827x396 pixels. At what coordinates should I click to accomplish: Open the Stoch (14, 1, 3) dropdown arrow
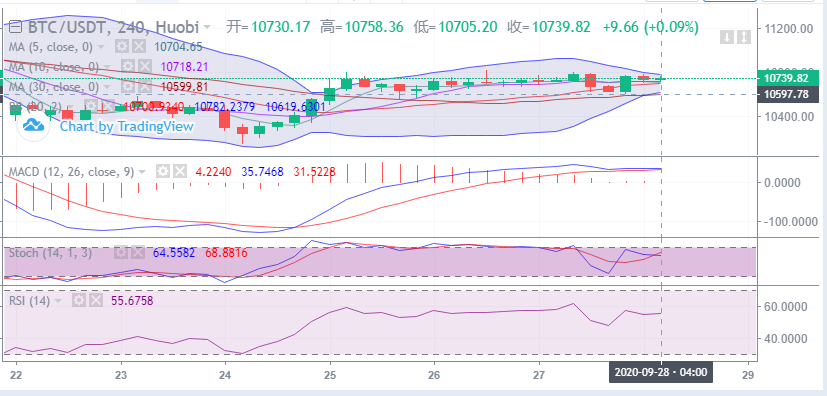click(100, 254)
